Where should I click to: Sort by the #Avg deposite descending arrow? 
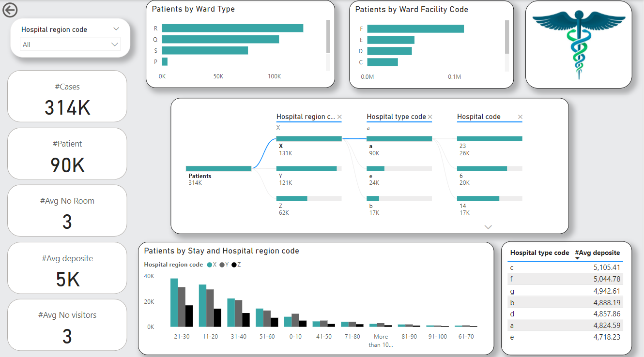point(577,258)
